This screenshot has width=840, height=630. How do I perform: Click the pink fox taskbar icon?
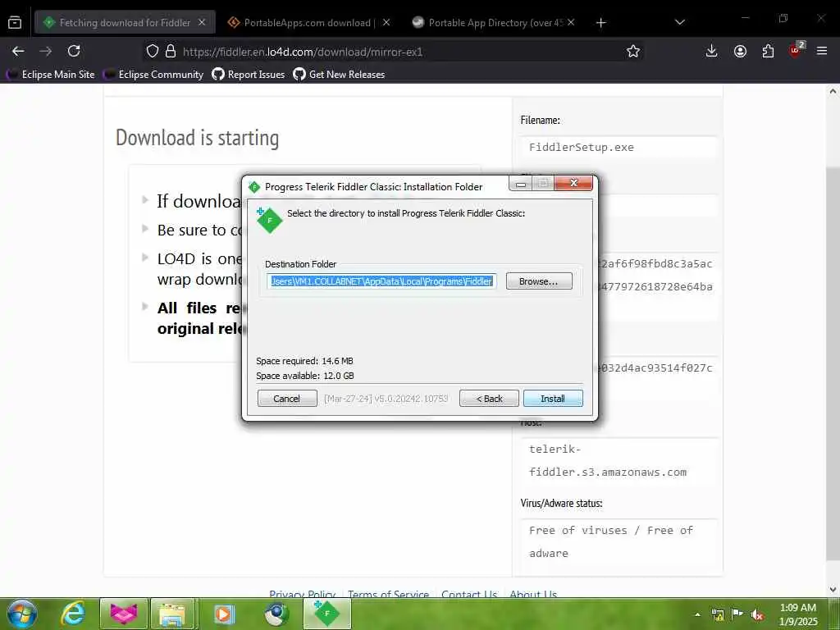click(124, 614)
